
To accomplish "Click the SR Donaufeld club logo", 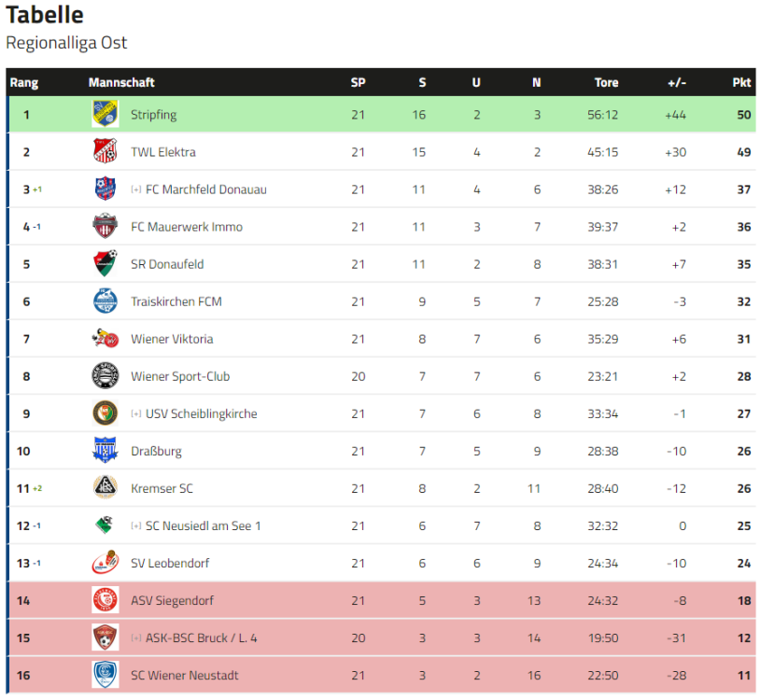I will tap(105, 264).
